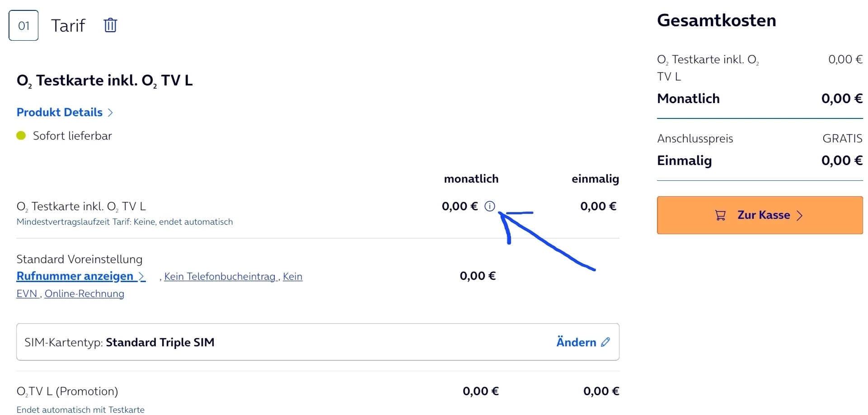
Task: Expand the chevron beside Produkt Details
Action: point(110,113)
